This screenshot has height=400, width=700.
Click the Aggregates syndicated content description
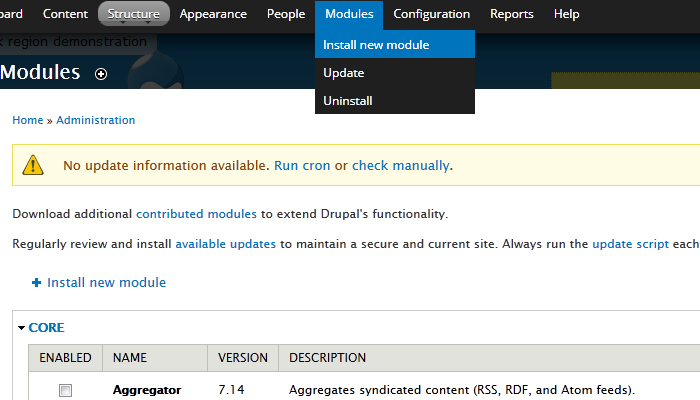(462, 390)
